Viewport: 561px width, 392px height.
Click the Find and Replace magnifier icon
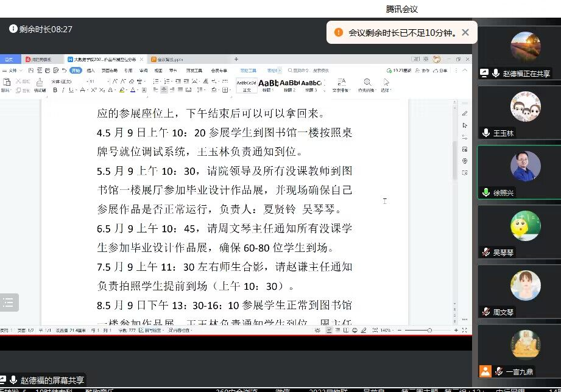coord(367,83)
